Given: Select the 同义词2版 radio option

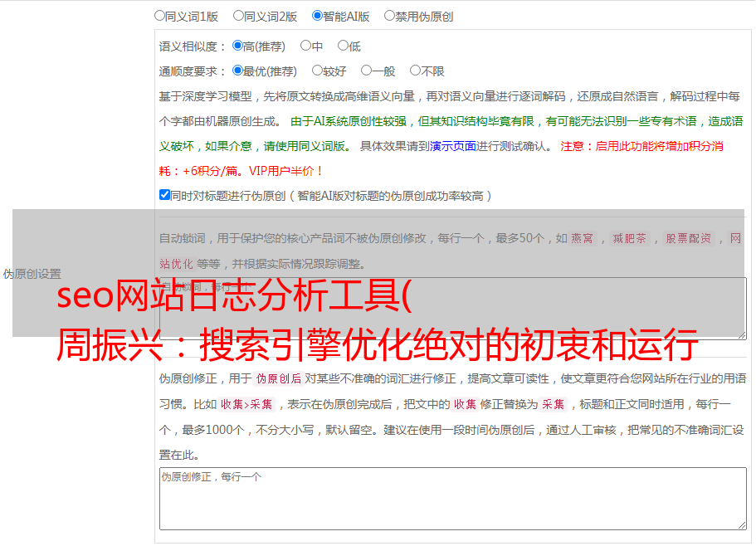Looking at the screenshot, I should click(238, 16).
